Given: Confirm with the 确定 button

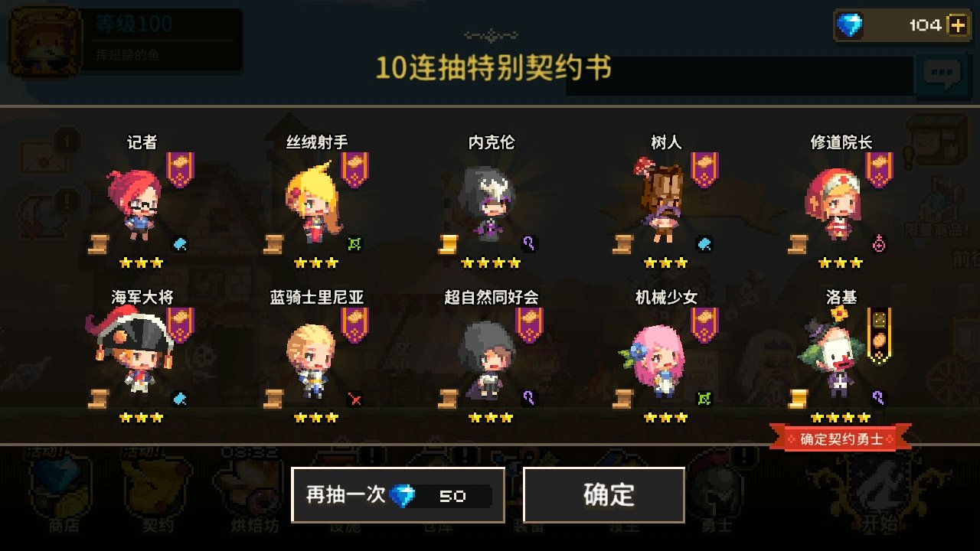Looking at the screenshot, I should coord(604,495).
